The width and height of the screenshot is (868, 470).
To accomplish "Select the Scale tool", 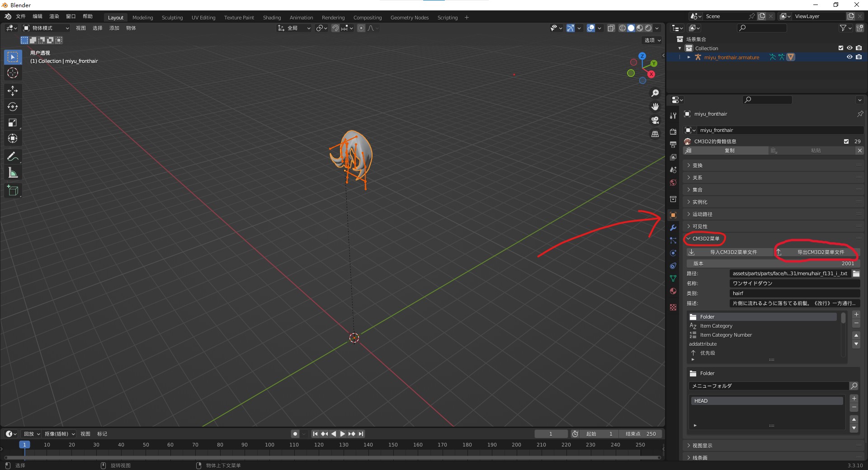I will click(13, 122).
